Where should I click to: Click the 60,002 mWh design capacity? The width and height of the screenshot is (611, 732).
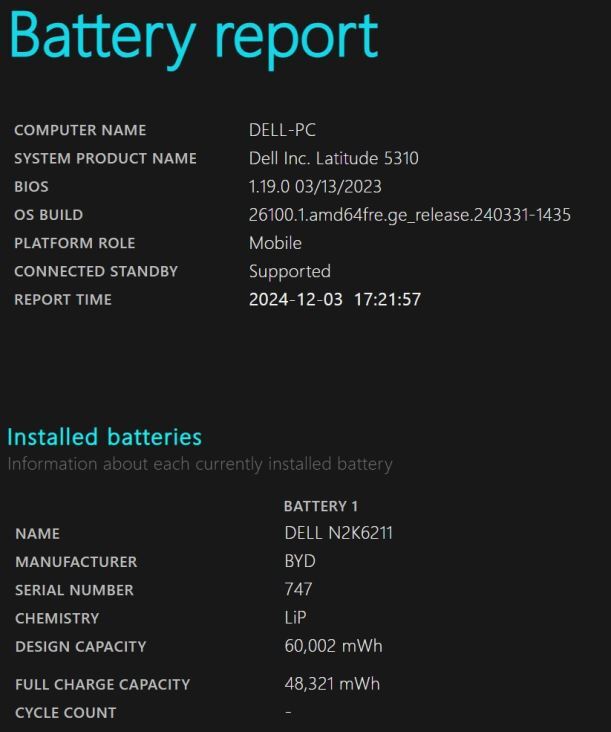pos(333,646)
